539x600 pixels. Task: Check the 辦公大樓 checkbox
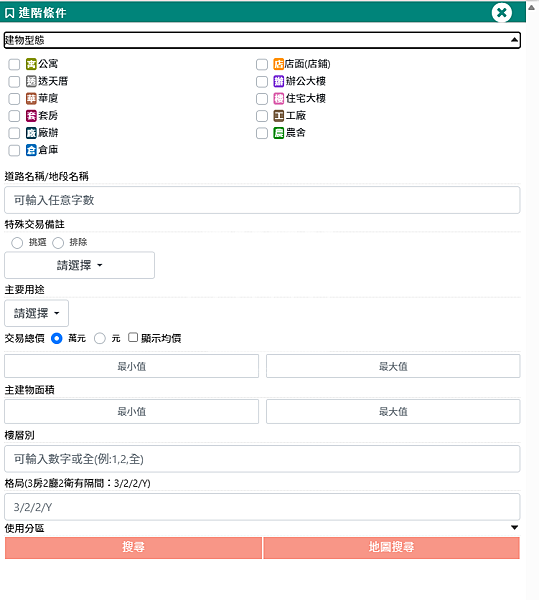[262, 82]
